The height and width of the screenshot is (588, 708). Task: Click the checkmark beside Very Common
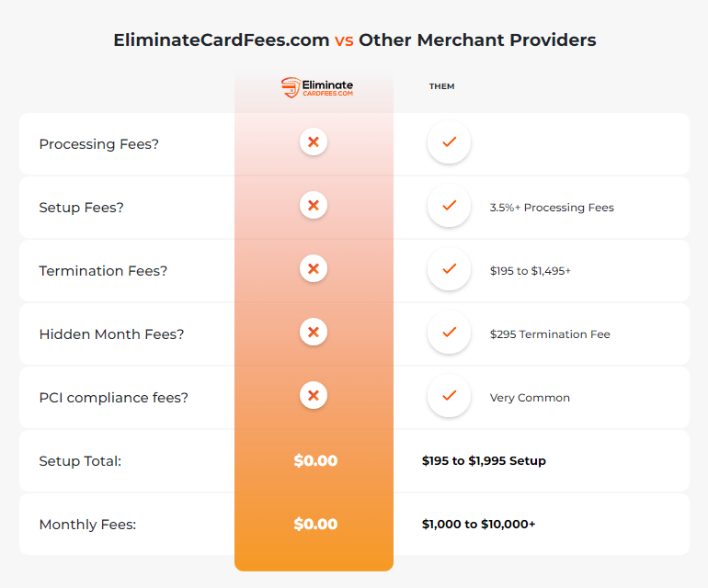point(450,396)
